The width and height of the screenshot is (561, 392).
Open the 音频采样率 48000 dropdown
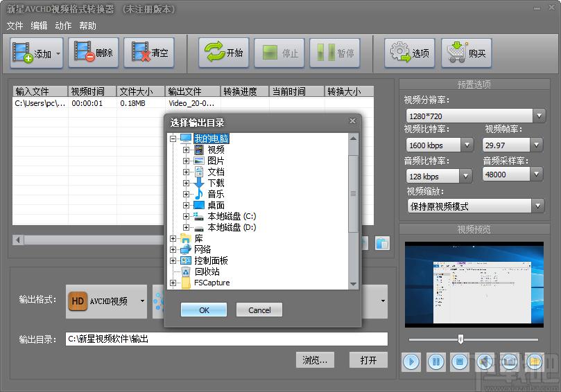[536, 175]
